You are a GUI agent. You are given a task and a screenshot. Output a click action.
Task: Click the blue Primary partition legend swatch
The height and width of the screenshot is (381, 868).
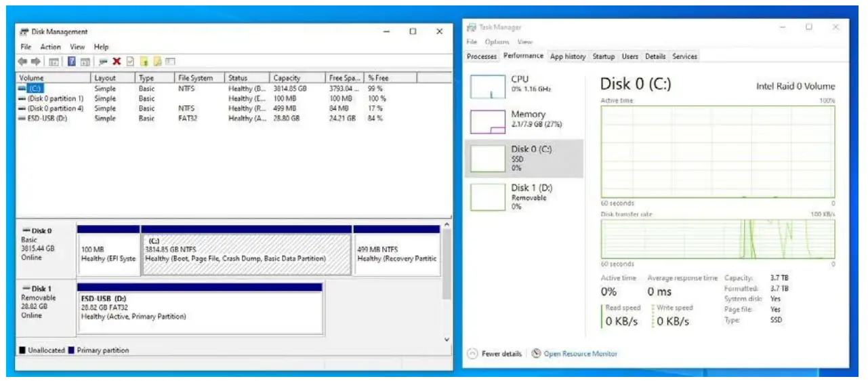(x=71, y=350)
